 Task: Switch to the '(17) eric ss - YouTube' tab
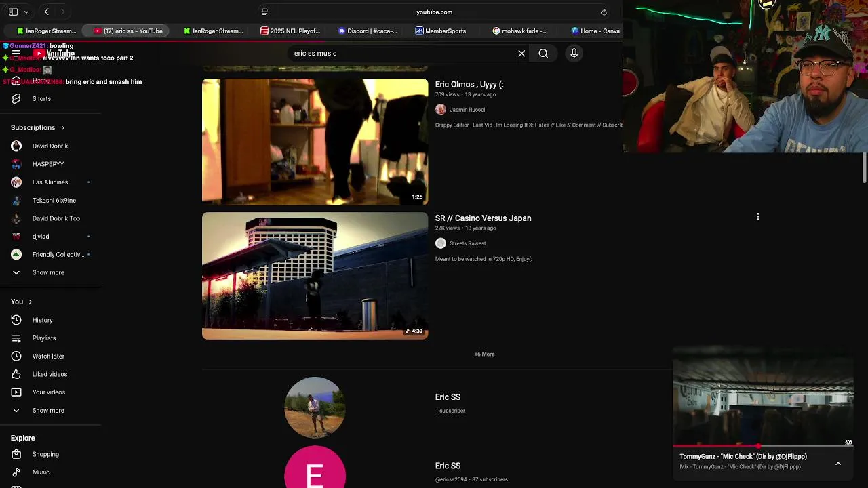(127, 30)
